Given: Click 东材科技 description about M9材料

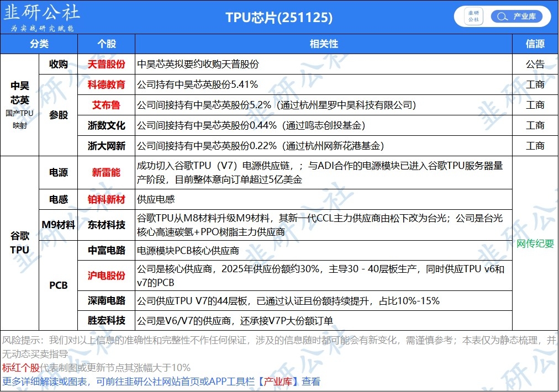Looking at the screenshot, I should (320, 225).
